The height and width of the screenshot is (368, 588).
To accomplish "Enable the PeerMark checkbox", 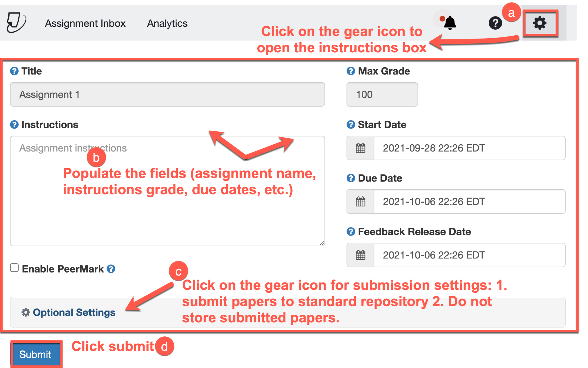I will click(x=14, y=268).
